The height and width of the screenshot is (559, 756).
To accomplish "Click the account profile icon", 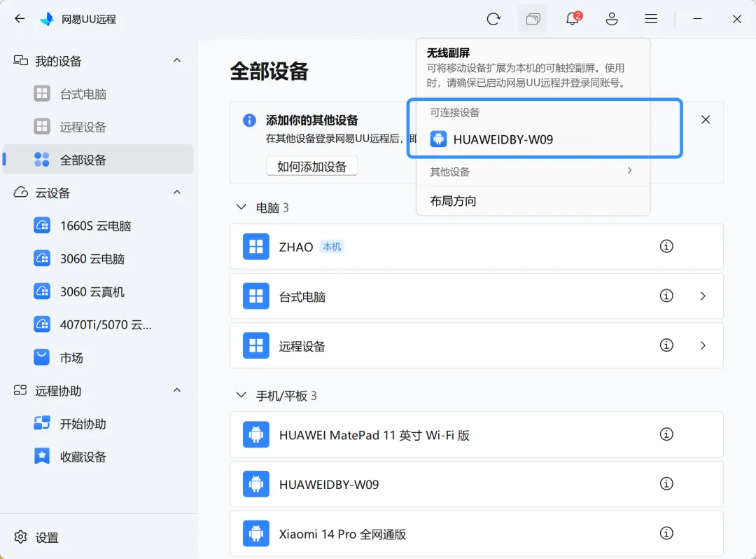I will coord(612,19).
